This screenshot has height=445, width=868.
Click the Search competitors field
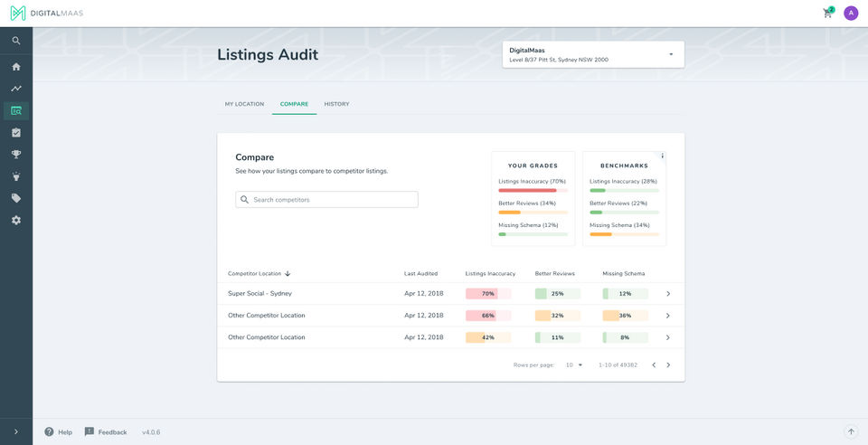326,200
